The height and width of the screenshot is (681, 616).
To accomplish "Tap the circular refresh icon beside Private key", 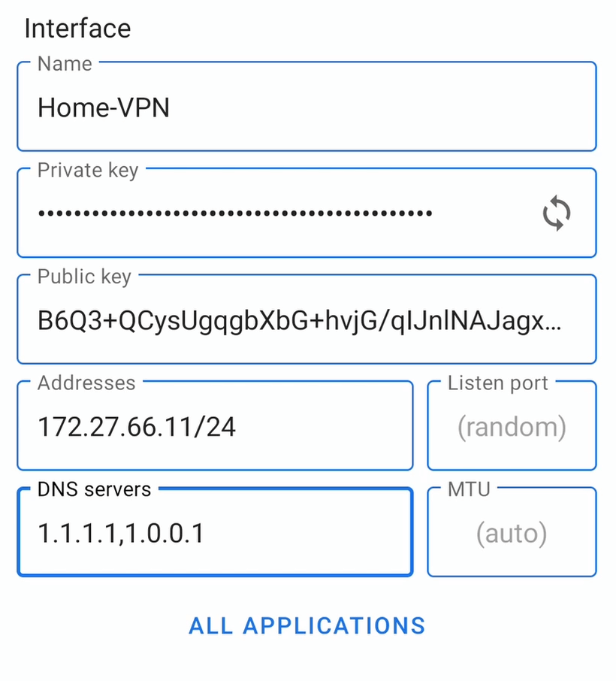I will (556, 213).
